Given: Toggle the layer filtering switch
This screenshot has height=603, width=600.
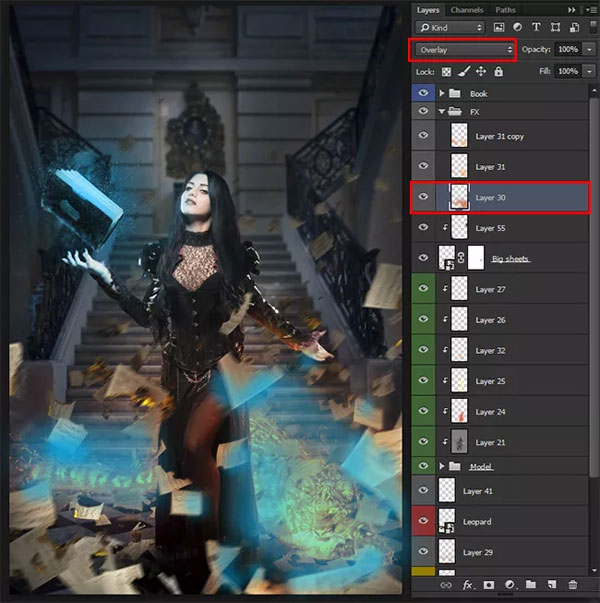Looking at the screenshot, I should pyautogui.click(x=593, y=27).
